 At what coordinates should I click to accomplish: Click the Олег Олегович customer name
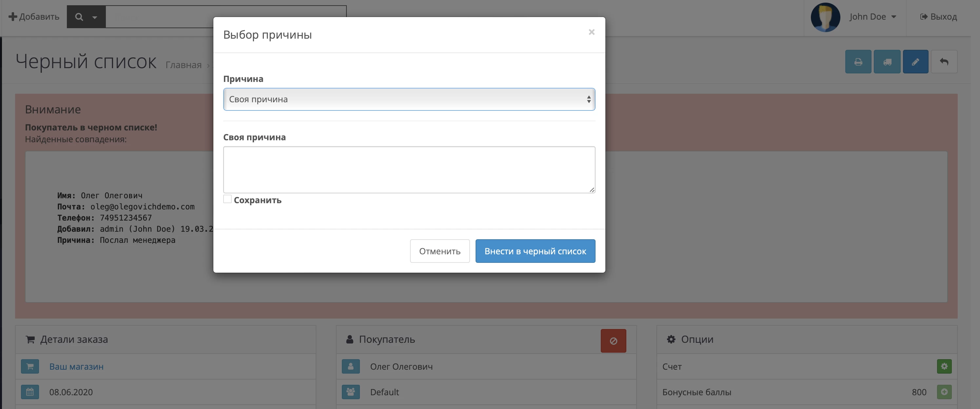pyautogui.click(x=402, y=366)
